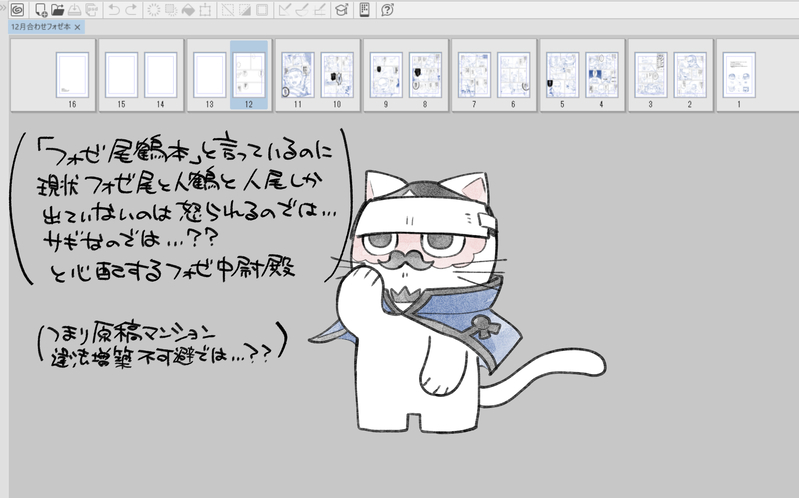Toggle Snap to Grid

[x=319, y=10]
